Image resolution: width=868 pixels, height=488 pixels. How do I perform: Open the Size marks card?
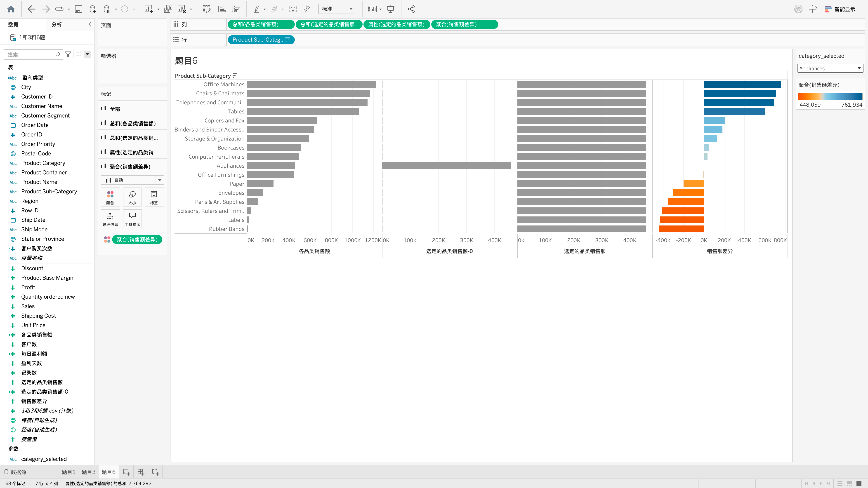point(132,197)
